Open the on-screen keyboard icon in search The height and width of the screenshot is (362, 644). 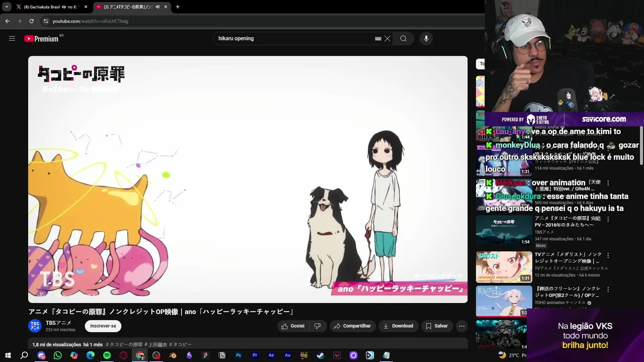(378, 39)
